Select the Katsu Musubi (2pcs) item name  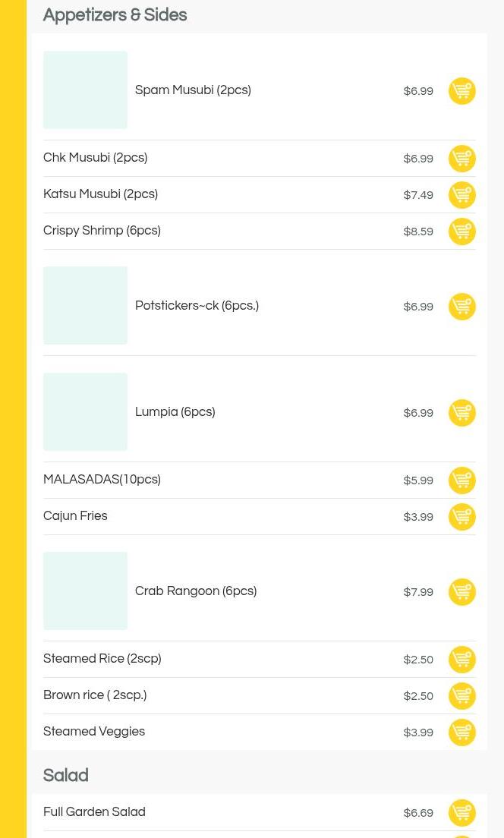click(x=100, y=194)
